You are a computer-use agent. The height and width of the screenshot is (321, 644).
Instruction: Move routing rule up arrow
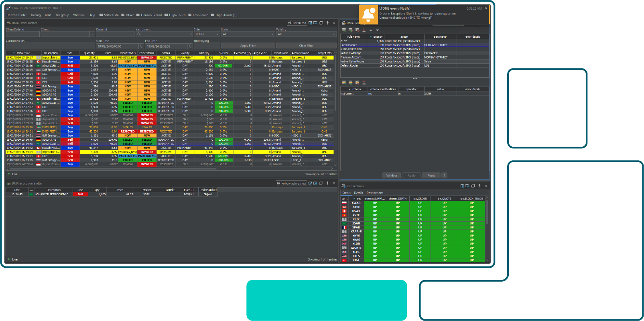pyautogui.click(x=371, y=30)
